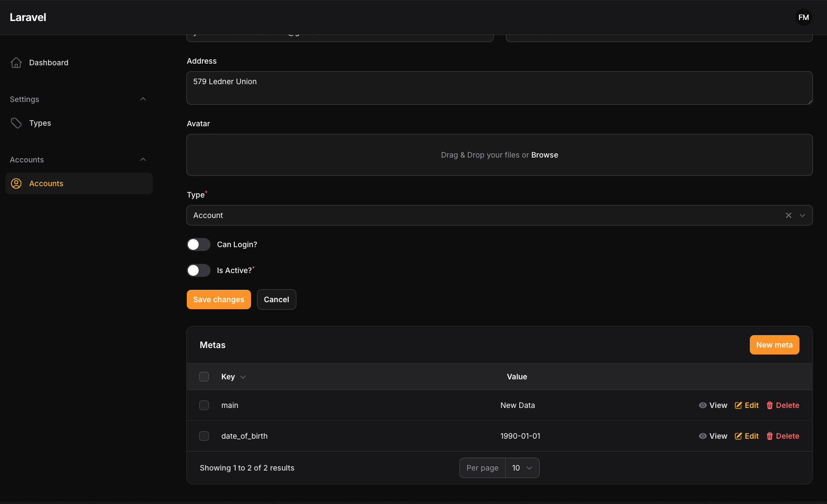Image resolution: width=827 pixels, height=504 pixels.
Task: Open the Type dropdown chevron
Action: click(802, 215)
